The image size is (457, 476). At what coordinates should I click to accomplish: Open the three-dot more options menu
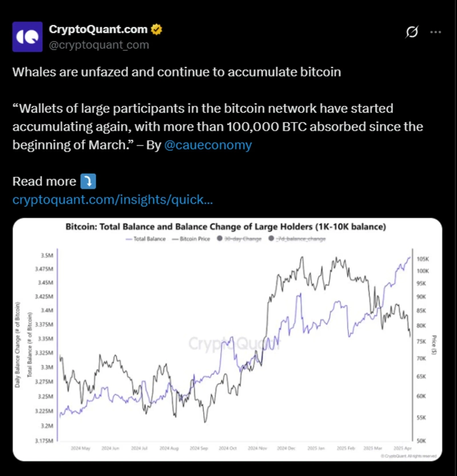[x=436, y=33]
